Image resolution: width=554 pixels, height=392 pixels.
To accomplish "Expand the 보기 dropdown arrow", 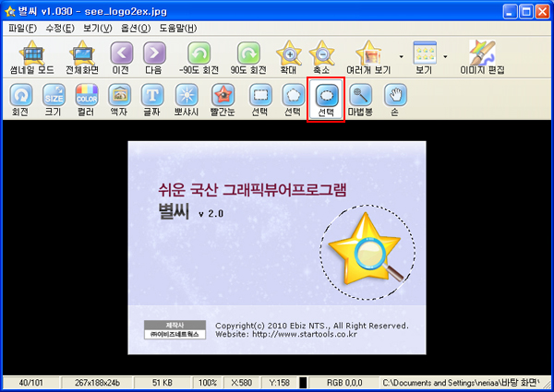I will coord(445,56).
